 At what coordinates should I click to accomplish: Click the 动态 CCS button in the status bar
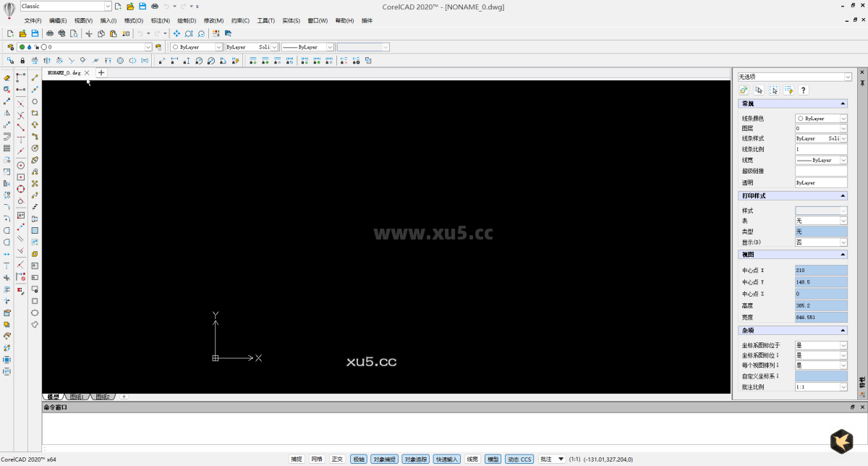click(x=519, y=459)
